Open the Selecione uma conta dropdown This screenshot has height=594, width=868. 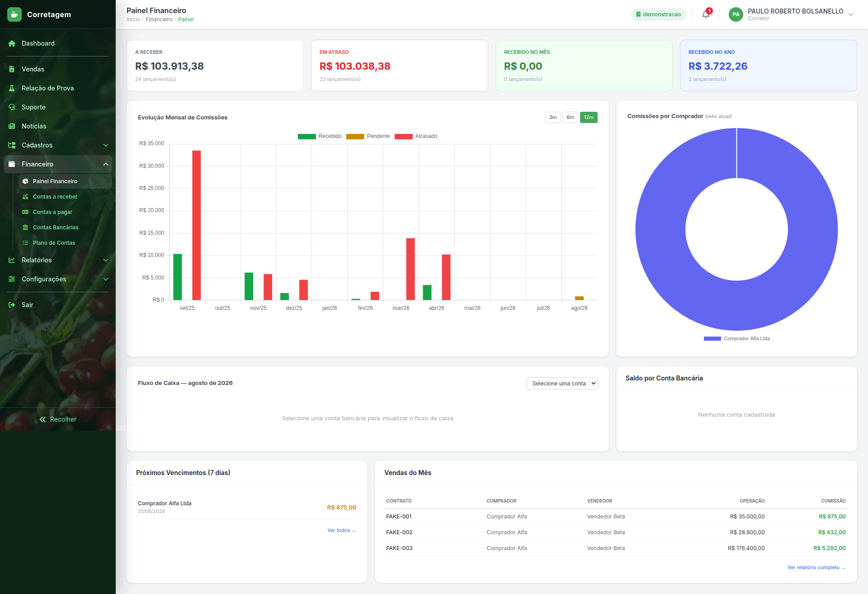(x=562, y=383)
